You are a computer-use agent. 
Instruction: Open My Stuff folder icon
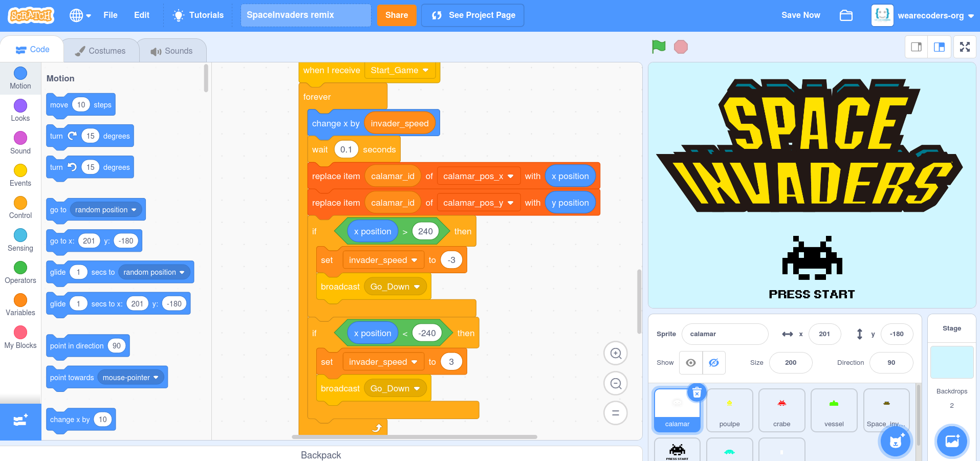(846, 15)
